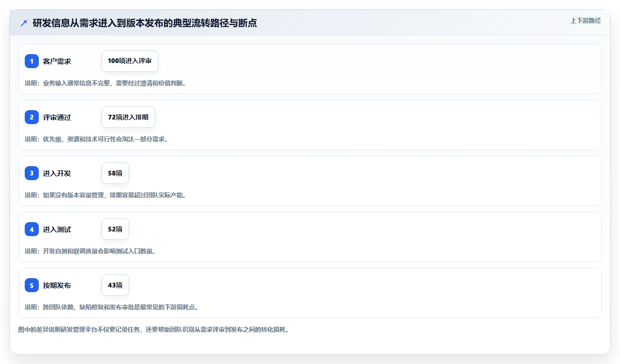This screenshot has width=620, height=364.
Task: Click the 72项进入排期 value chip
Action: point(128,117)
